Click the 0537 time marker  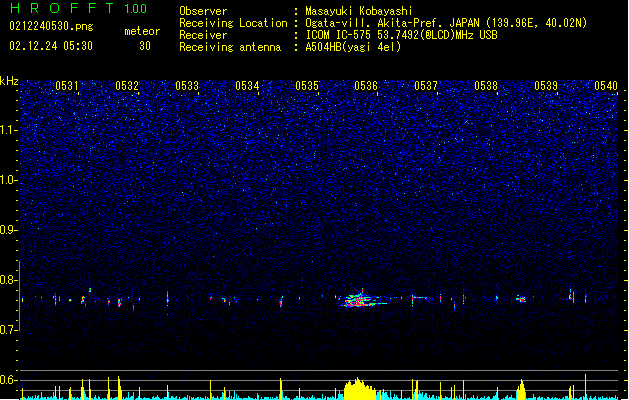(x=426, y=86)
